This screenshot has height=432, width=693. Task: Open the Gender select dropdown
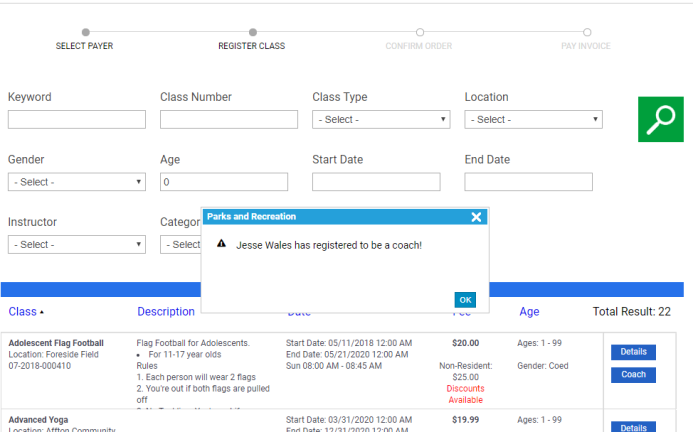[x=77, y=182]
